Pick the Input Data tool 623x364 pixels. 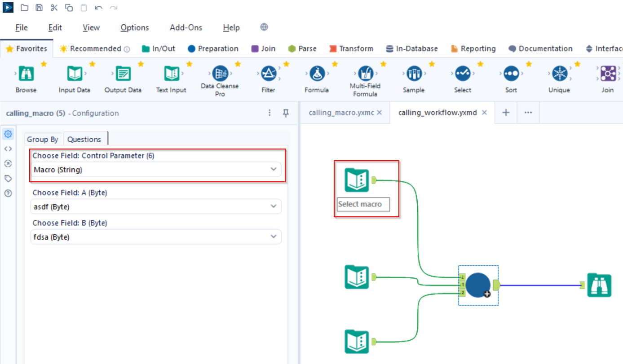(75, 73)
